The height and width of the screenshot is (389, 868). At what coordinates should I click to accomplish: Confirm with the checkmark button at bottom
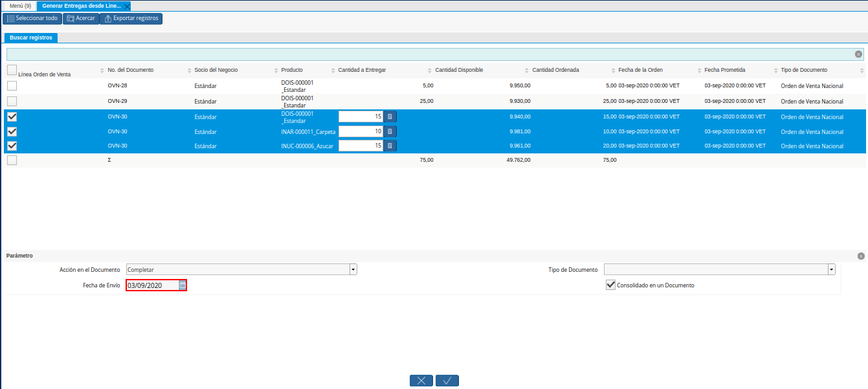(x=447, y=381)
